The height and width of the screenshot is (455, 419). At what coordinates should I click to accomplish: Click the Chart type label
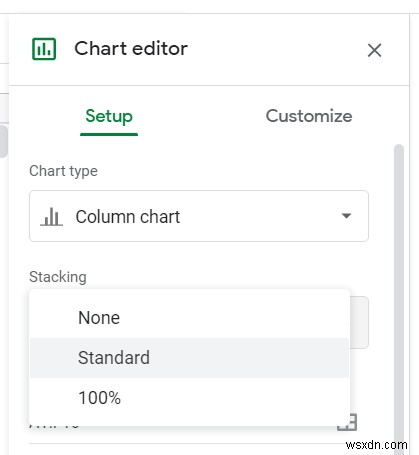point(63,171)
